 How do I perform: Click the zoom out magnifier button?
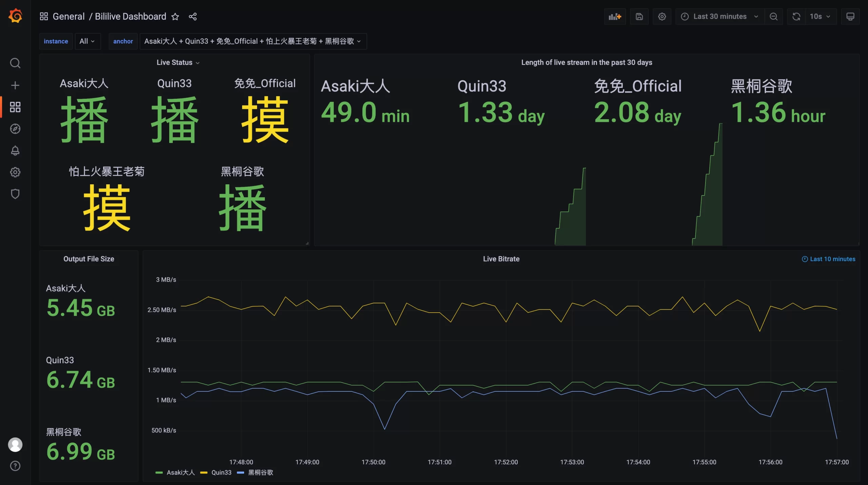point(773,17)
